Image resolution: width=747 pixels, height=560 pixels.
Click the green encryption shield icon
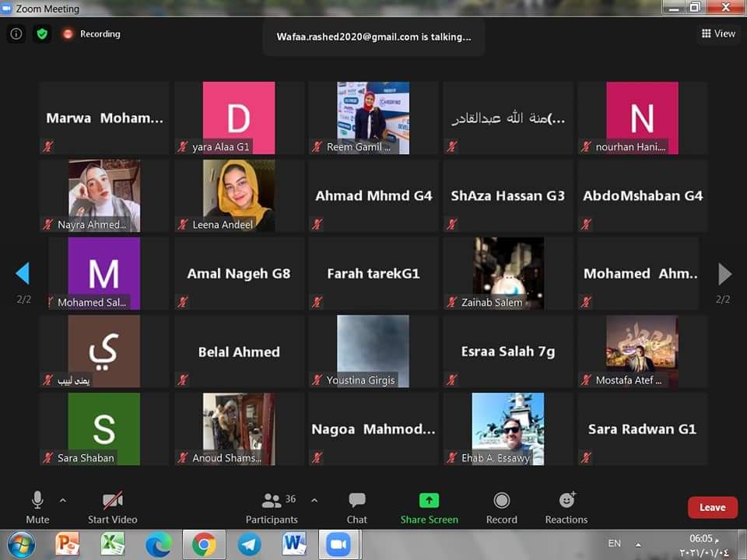tap(41, 34)
